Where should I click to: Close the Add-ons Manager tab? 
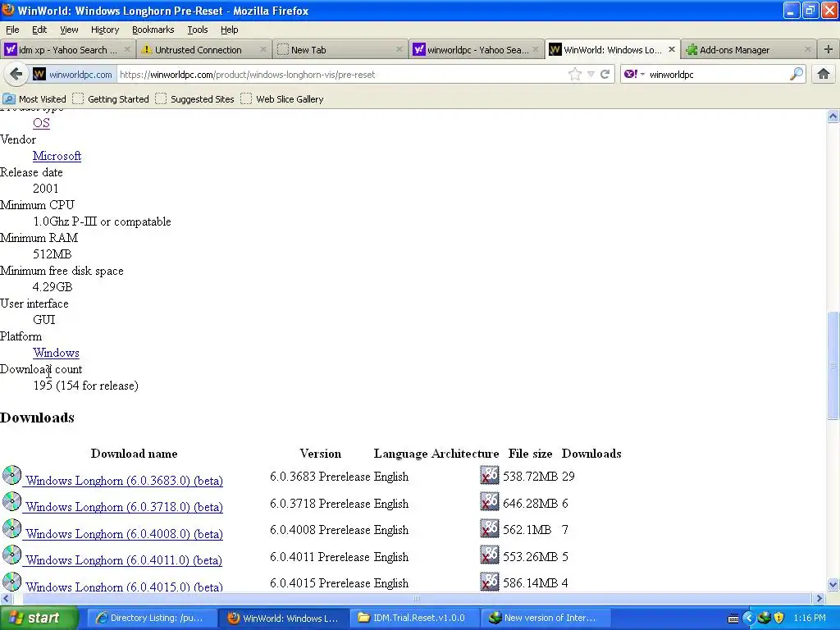click(x=808, y=49)
